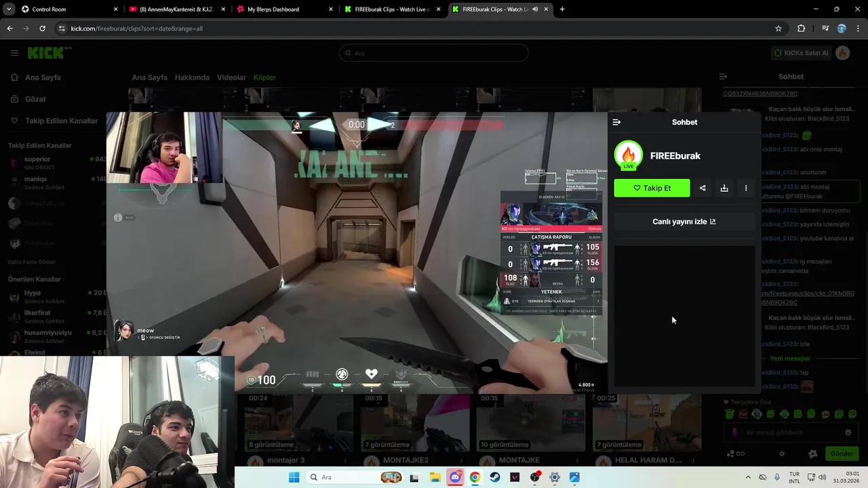Image resolution: width=868 pixels, height=488 pixels.
Task: Open Takip Edilen Kanallar in sidebar
Action: pos(61,121)
